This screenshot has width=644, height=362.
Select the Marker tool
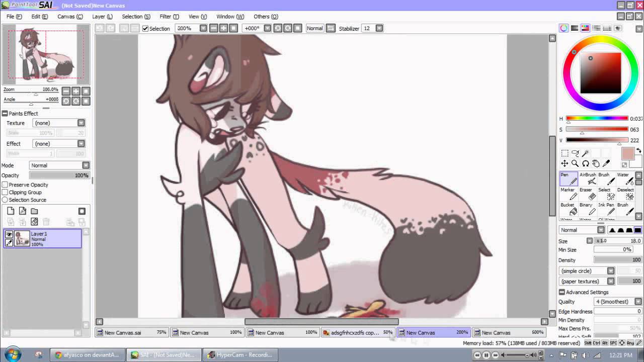click(569, 194)
